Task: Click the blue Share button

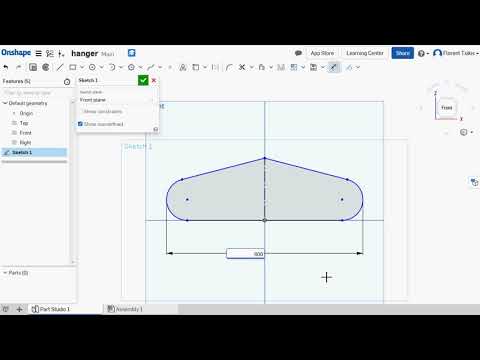Action: click(x=402, y=53)
